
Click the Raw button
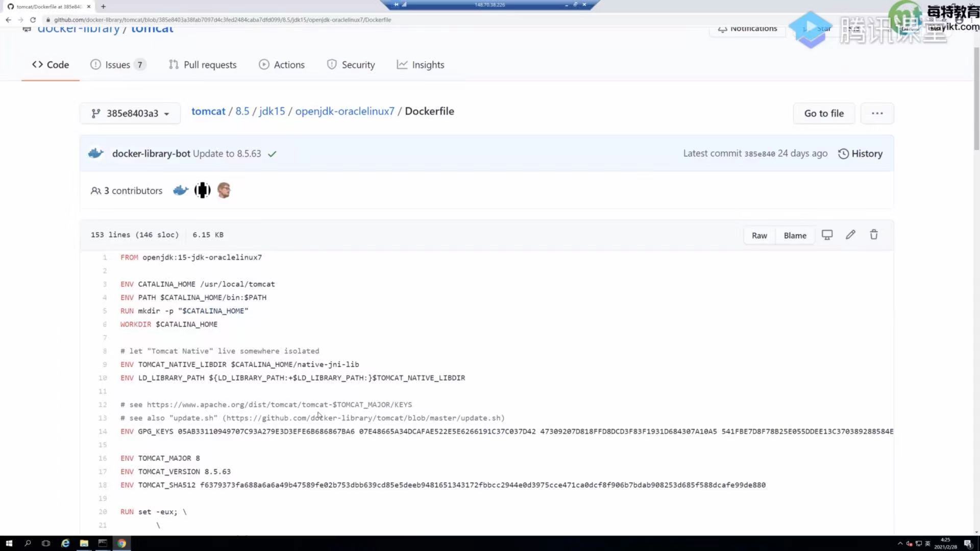pos(759,235)
